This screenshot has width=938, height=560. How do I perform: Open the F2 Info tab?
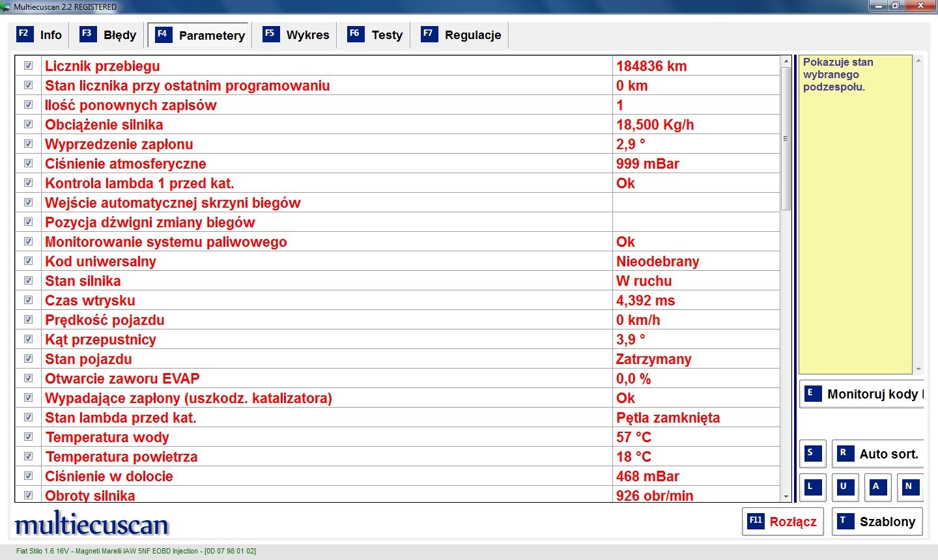tap(40, 35)
